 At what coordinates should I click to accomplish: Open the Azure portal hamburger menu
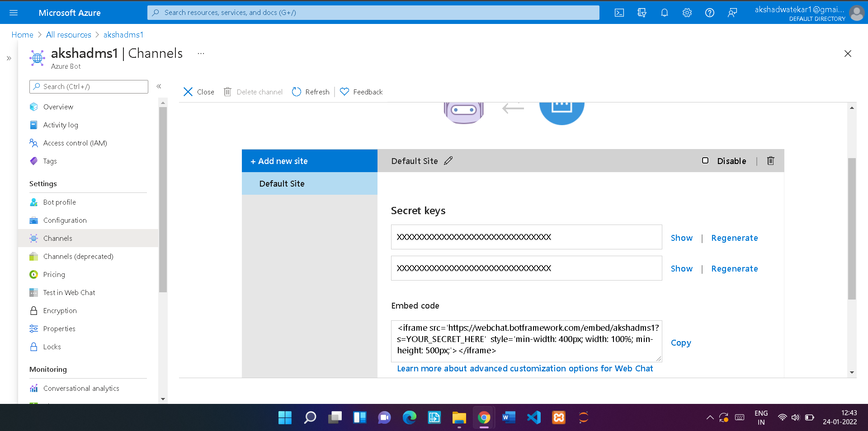tap(14, 13)
